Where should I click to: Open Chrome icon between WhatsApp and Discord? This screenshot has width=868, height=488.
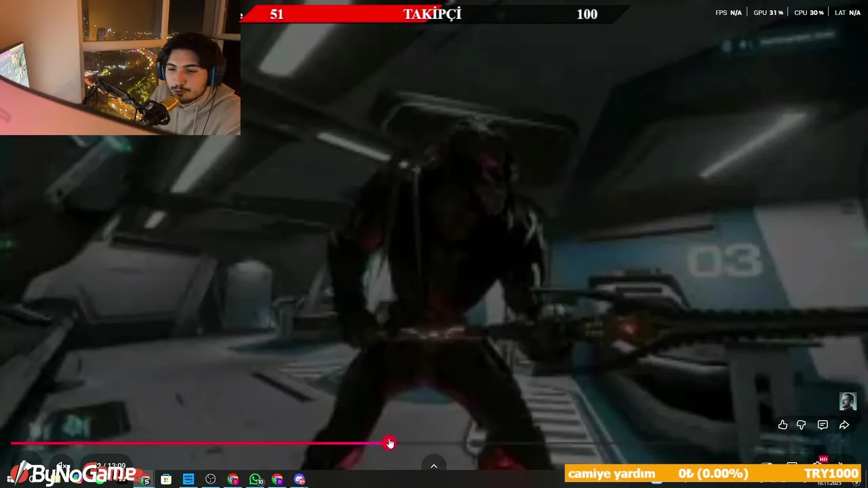point(277,480)
